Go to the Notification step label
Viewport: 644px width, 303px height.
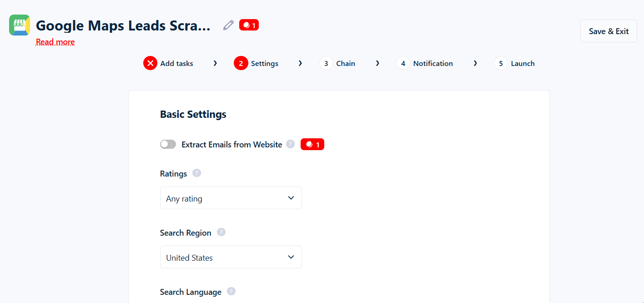[433, 63]
